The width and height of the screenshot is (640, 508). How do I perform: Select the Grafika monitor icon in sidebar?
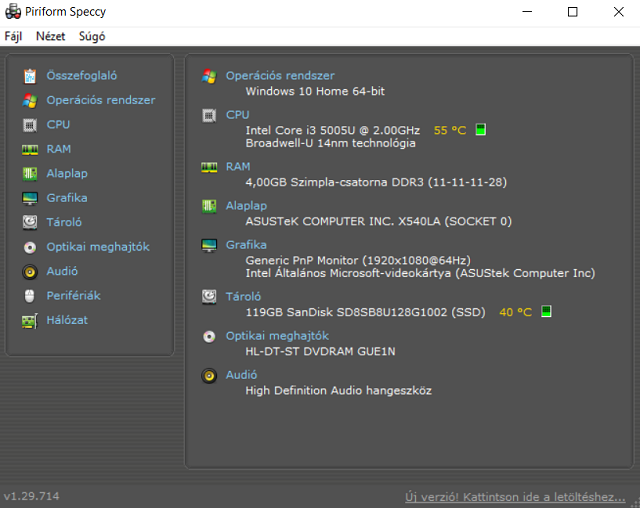click(30, 198)
